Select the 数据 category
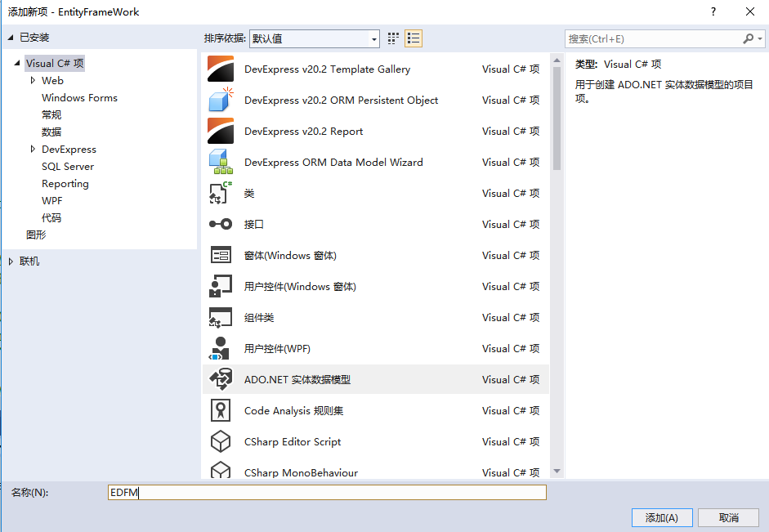 coord(51,132)
